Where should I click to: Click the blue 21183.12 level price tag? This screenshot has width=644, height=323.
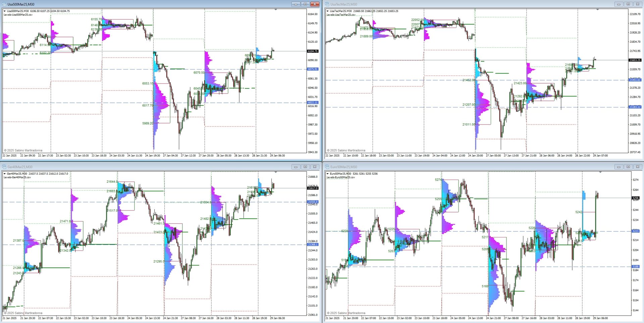click(635, 107)
